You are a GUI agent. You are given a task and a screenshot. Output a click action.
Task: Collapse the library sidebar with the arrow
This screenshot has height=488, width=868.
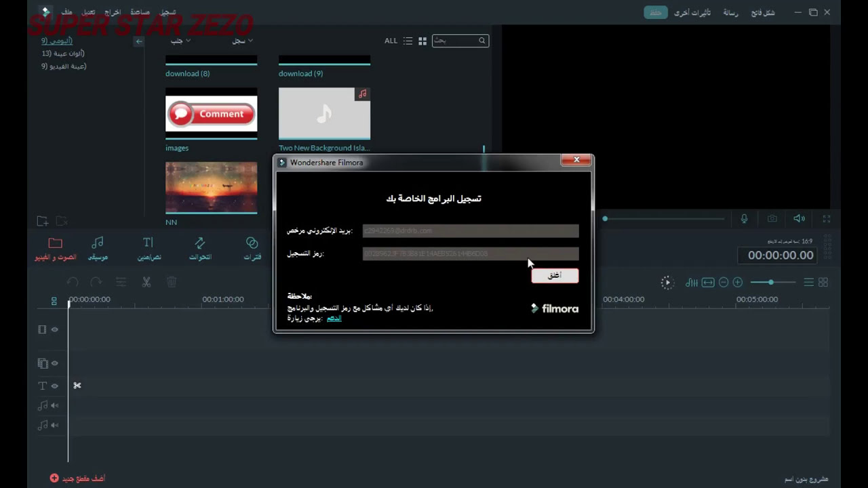tap(139, 41)
